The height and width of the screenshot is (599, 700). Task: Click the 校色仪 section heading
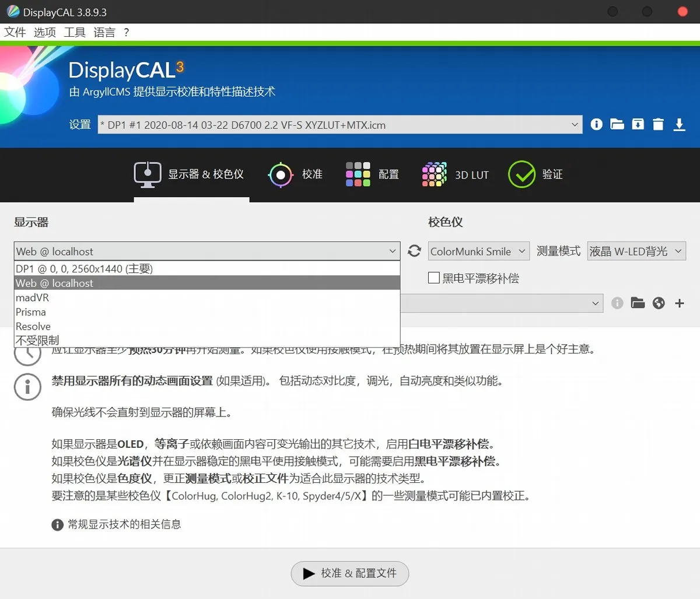coord(446,222)
